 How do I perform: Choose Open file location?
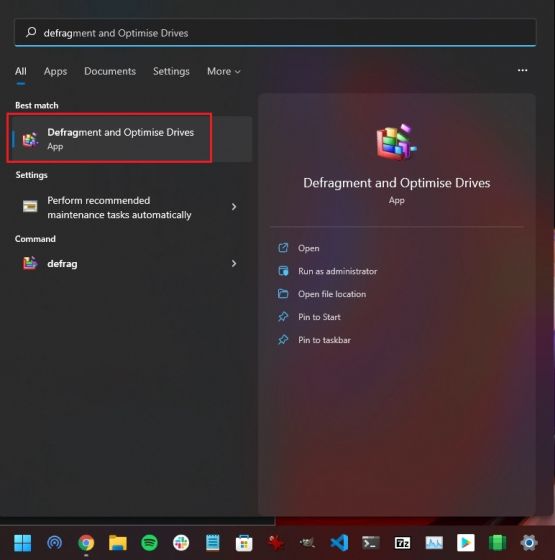point(332,294)
